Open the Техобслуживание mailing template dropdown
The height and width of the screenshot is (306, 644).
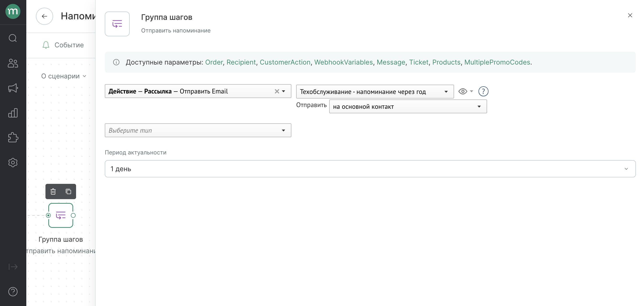pyautogui.click(x=375, y=92)
